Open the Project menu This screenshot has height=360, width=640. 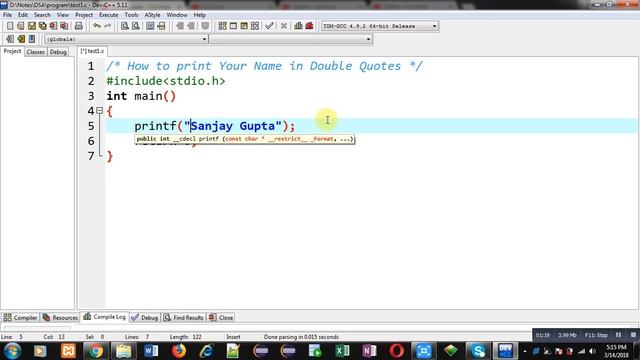[84, 15]
